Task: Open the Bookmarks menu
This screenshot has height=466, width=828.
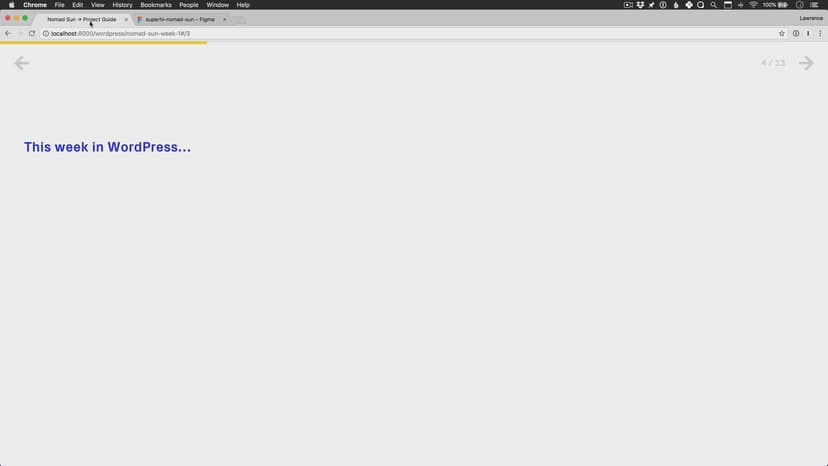Action: pyautogui.click(x=155, y=5)
